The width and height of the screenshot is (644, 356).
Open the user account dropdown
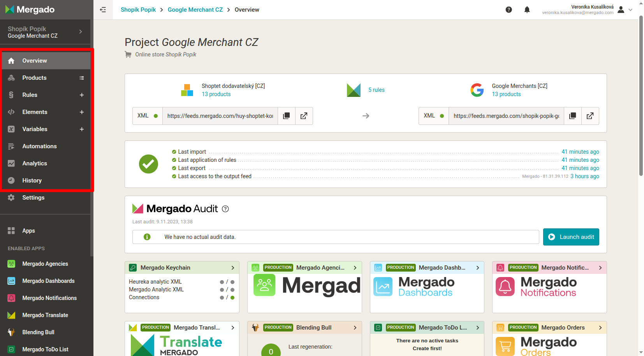[x=625, y=10]
